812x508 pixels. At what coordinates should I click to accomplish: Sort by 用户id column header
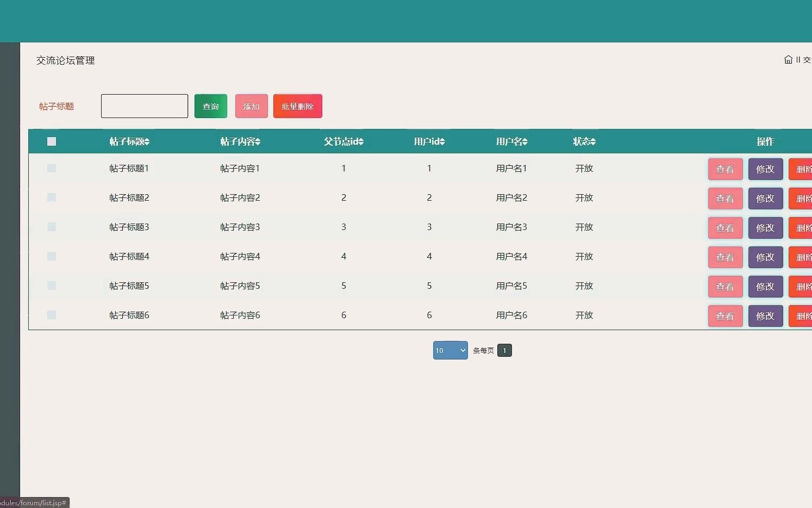click(x=429, y=141)
